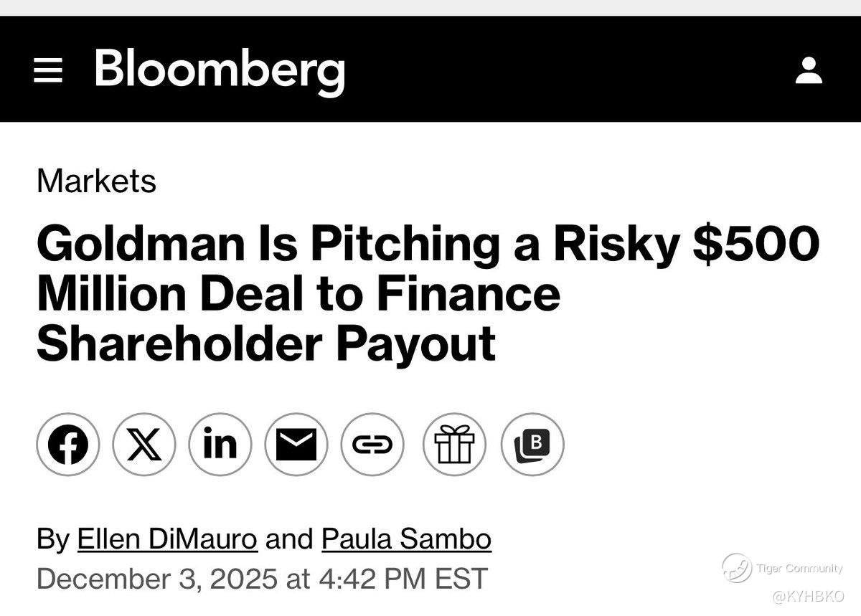The image size is (861, 616).
Task: Go to the Markets section
Action: point(95,181)
